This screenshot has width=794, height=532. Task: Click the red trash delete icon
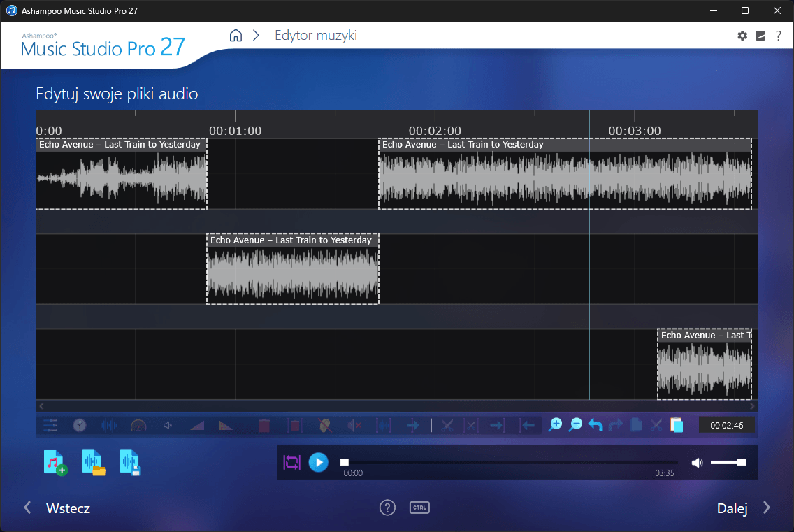point(264,425)
